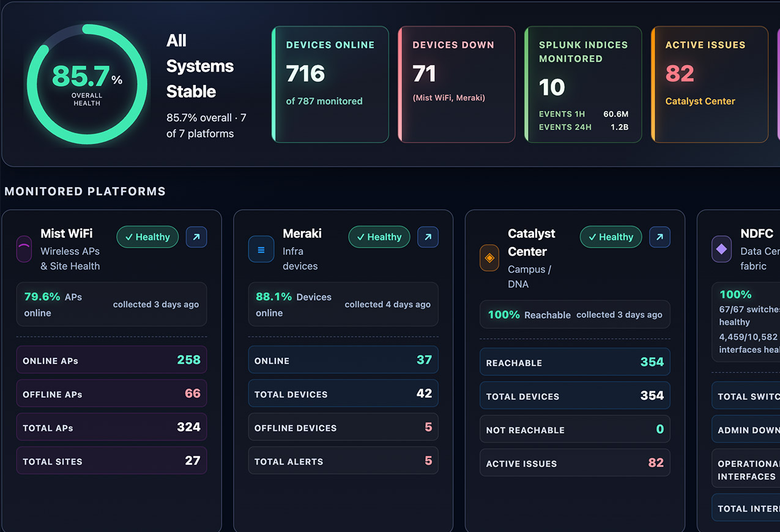Viewport: 780px width, 532px height.
Task: Click the 88.1% Devices online box
Action: pyautogui.click(x=343, y=305)
